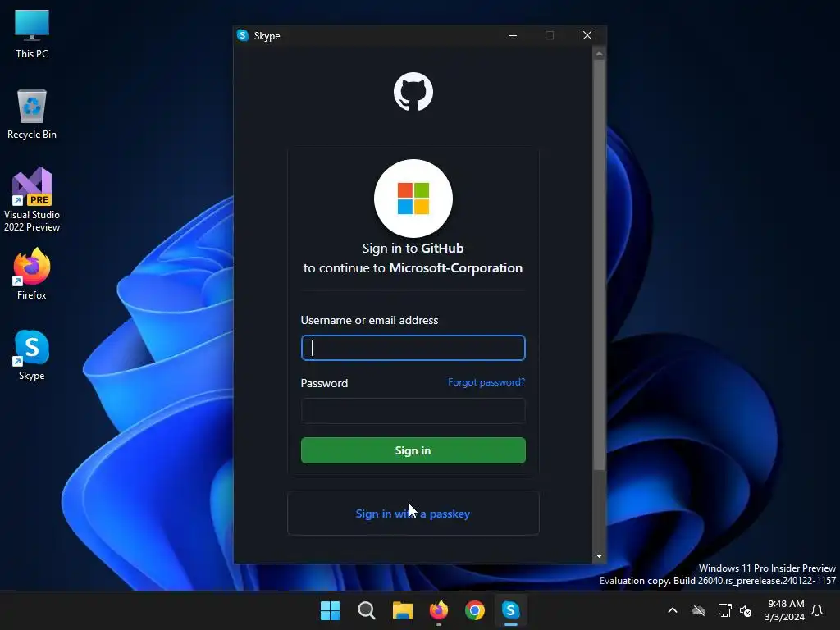Open File Explorer from the taskbar
840x630 pixels.
pos(402,610)
